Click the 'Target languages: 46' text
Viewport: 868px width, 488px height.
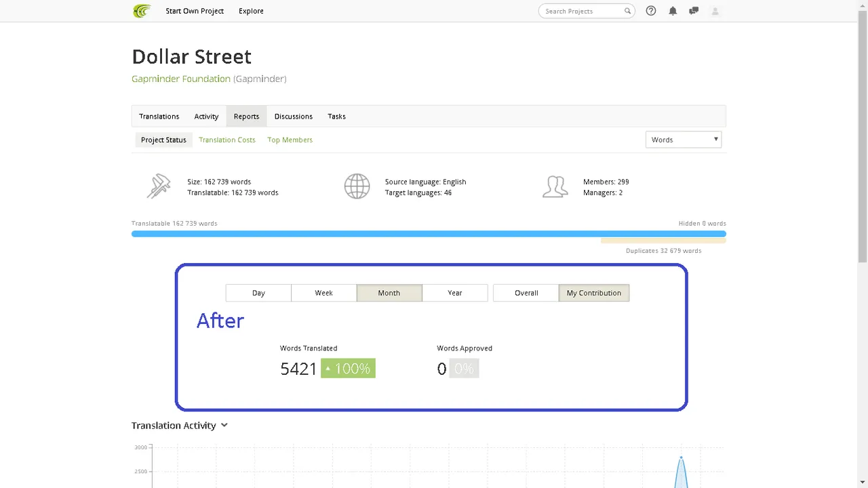(418, 192)
